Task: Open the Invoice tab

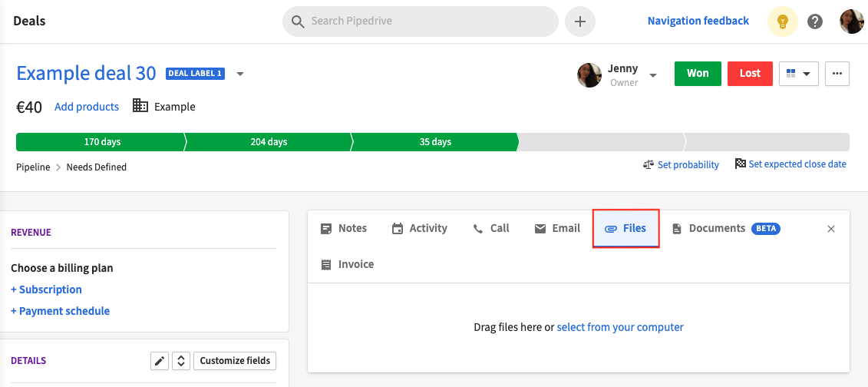Action: click(348, 265)
